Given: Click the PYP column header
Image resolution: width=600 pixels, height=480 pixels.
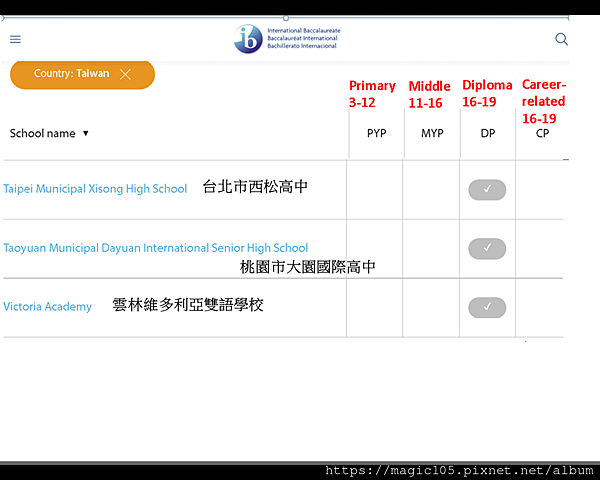Looking at the screenshot, I should (377, 133).
